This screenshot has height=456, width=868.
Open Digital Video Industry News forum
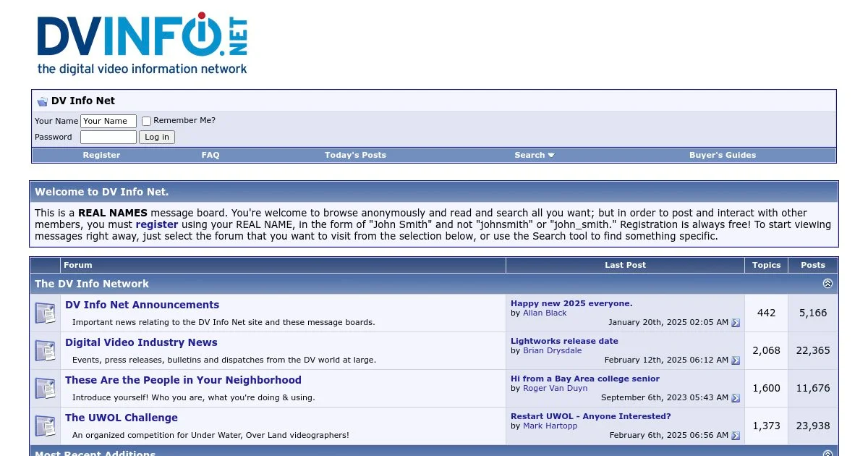141,342
